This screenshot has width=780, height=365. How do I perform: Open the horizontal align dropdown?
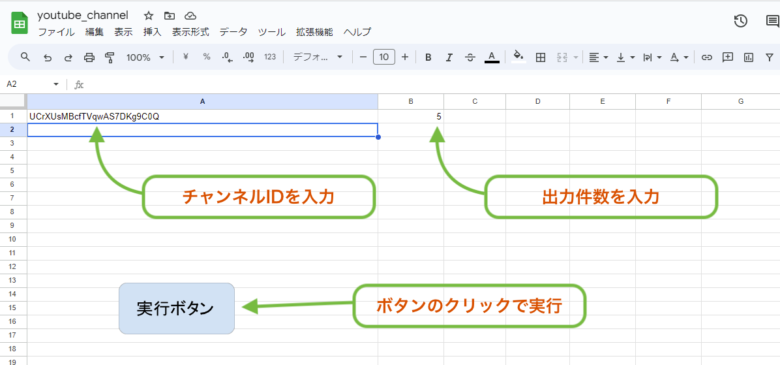(598, 58)
